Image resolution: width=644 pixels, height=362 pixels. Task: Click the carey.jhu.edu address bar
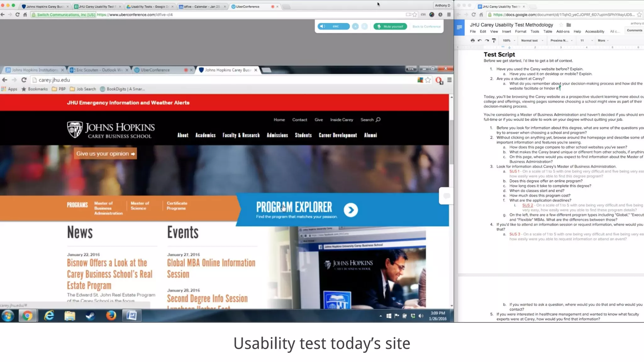223,80
